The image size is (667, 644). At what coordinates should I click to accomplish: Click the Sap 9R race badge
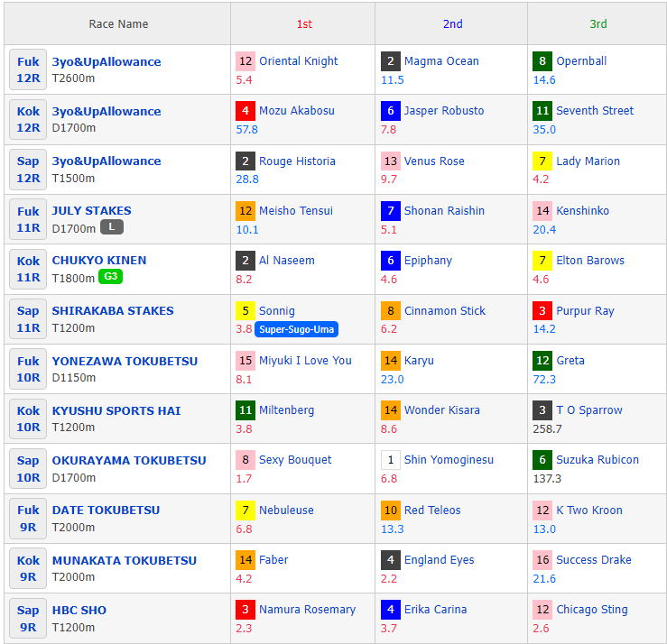[x=28, y=619]
